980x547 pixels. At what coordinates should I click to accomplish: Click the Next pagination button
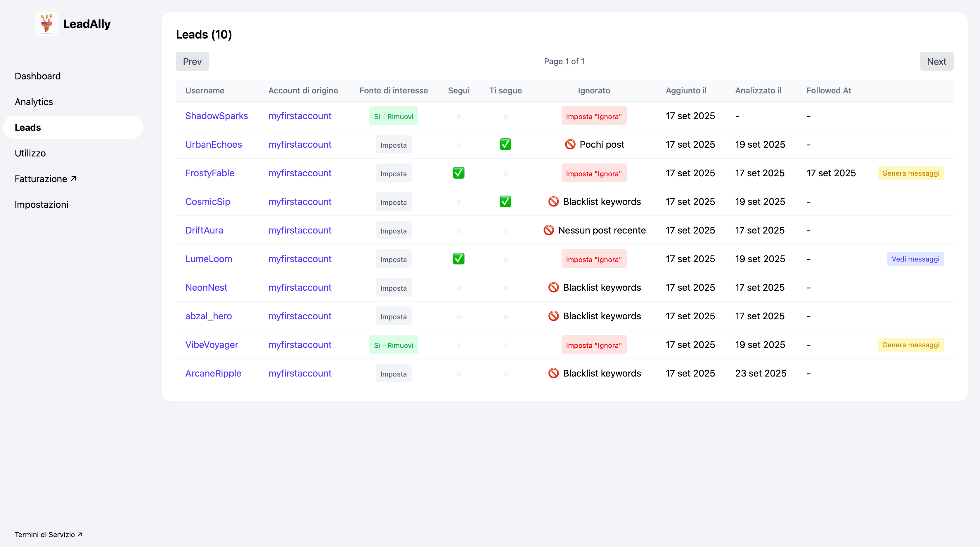pos(937,61)
